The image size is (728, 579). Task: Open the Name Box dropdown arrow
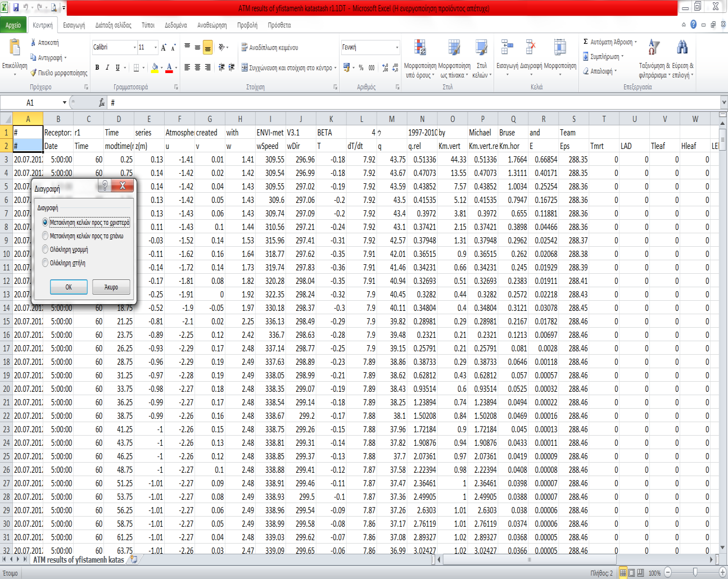click(x=64, y=102)
